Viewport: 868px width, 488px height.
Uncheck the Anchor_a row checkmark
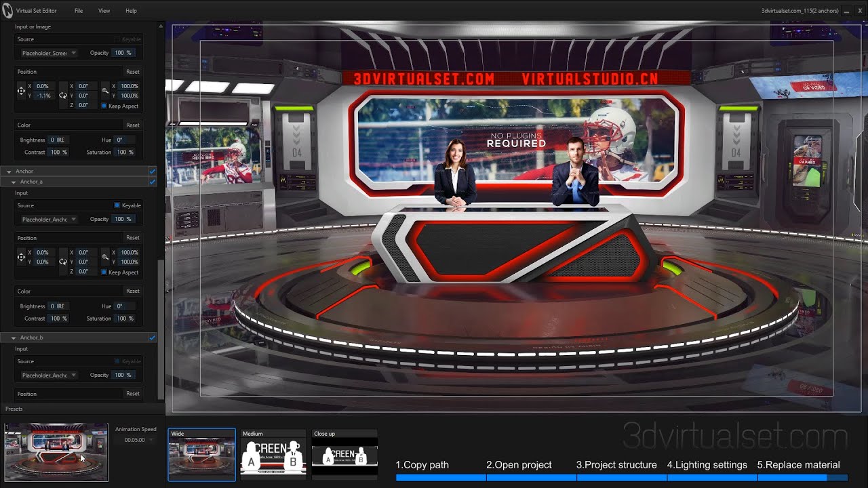tap(152, 182)
